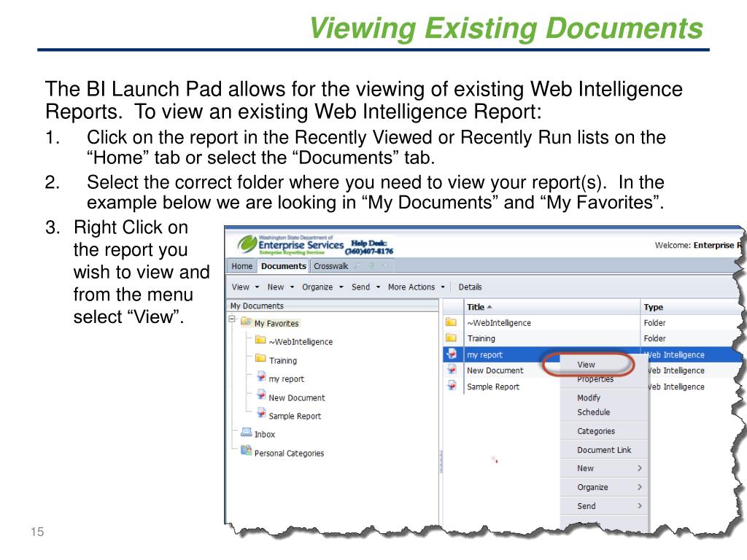Choose View in the context menu
Viewport: 747px width, 560px height.
[586, 365]
